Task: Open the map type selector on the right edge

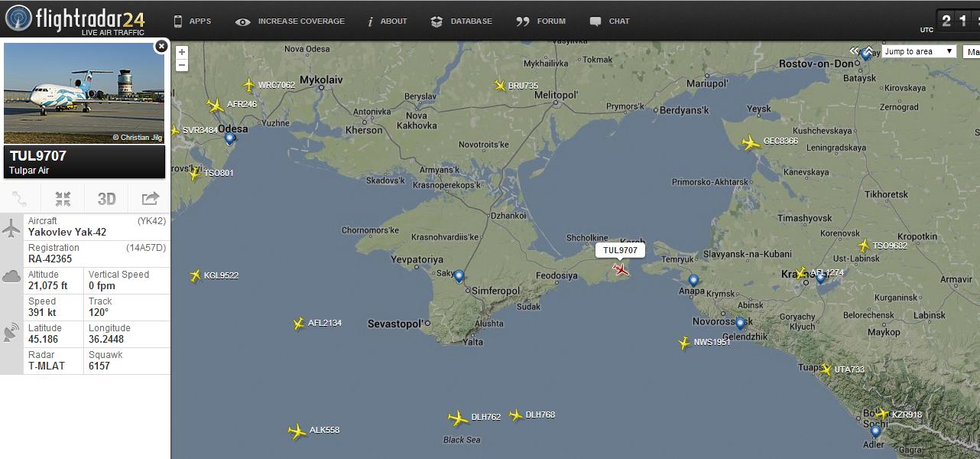Action: 972,51
